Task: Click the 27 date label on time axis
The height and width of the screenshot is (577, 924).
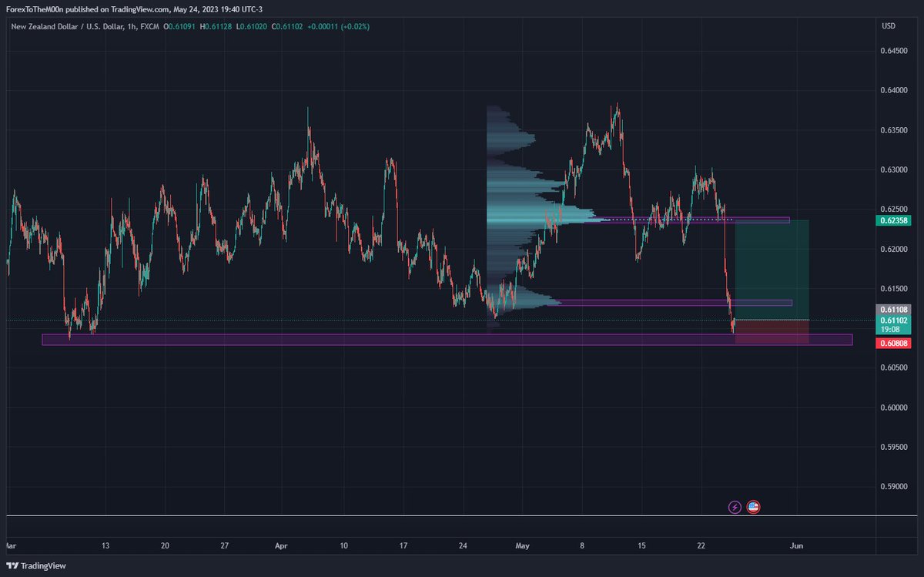Action: coord(224,545)
